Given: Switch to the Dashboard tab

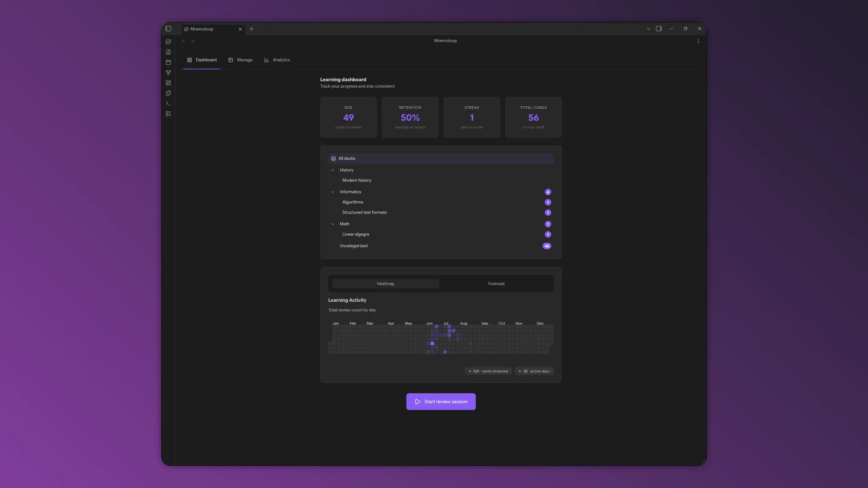Looking at the screenshot, I should click(x=202, y=60).
